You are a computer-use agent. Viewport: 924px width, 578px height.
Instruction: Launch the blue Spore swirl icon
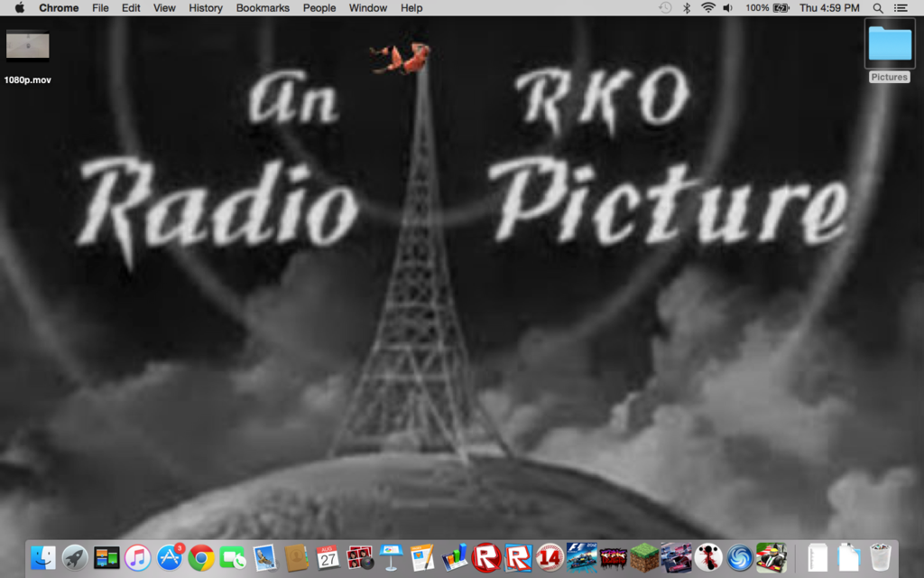click(740, 557)
